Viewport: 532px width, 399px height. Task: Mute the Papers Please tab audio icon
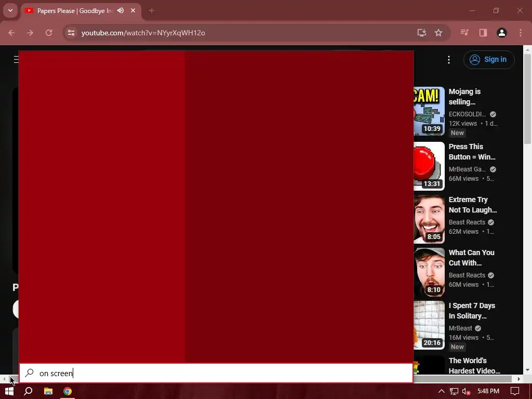pos(121,10)
